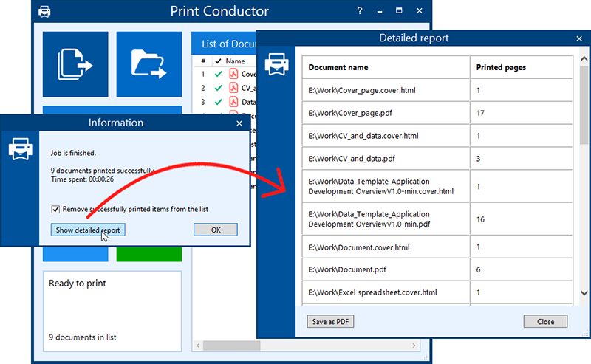Screen dimensions: 591x364
Task: Select E:\Work\Cover_page.pdf row
Action: pyautogui.click(x=437, y=113)
